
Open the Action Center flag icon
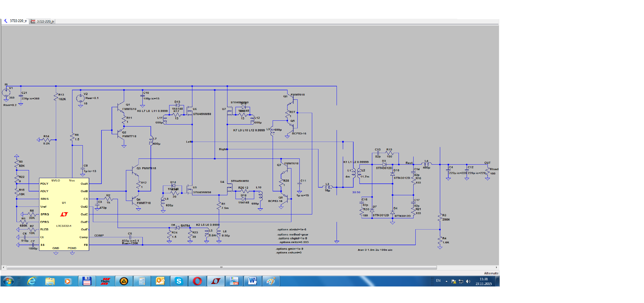(454, 281)
